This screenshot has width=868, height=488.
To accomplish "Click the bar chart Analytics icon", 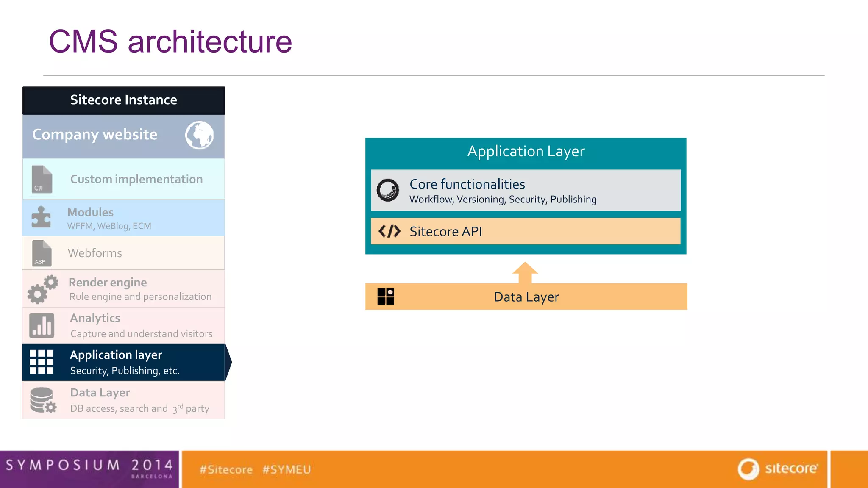I will [42, 325].
